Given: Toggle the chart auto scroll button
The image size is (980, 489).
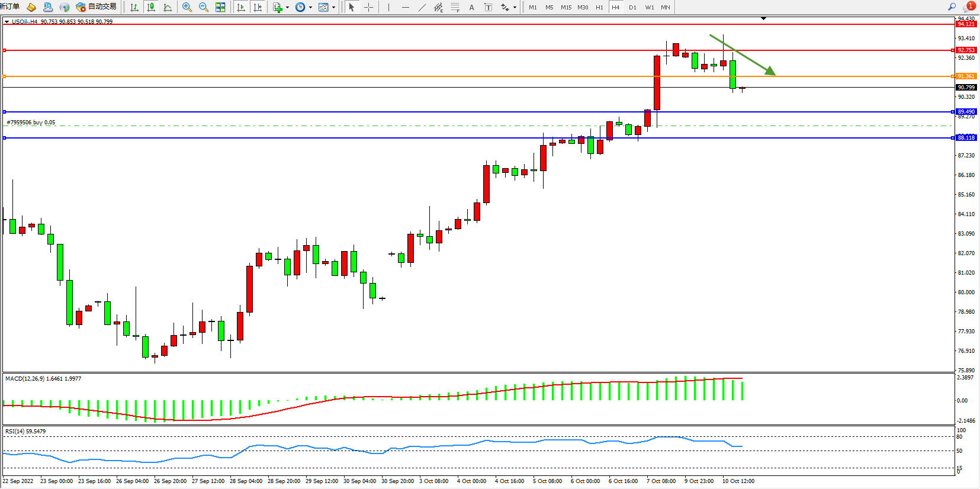Looking at the screenshot, I should click(x=240, y=7).
